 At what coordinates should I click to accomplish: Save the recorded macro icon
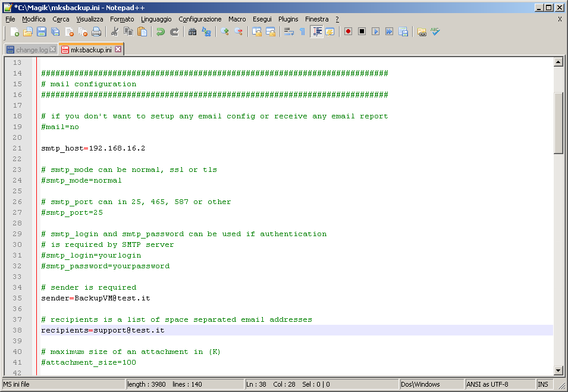[403, 32]
